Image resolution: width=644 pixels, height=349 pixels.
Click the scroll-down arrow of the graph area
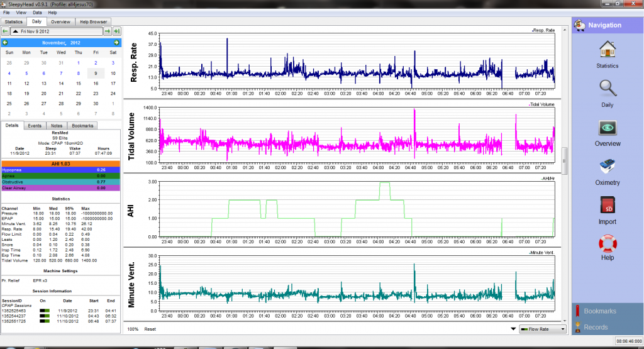[565, 321]
